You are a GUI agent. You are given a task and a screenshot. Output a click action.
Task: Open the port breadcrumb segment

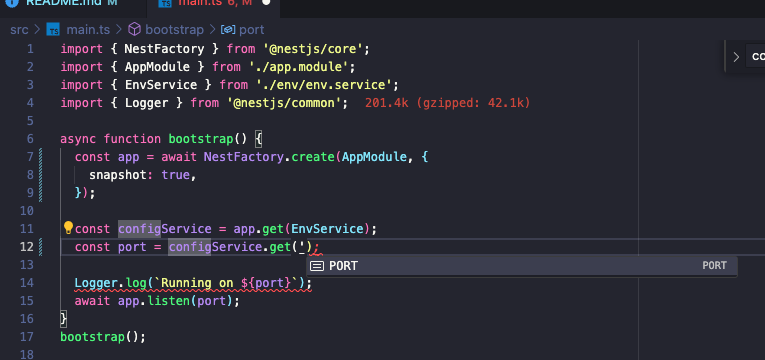(x=252, y=30)
